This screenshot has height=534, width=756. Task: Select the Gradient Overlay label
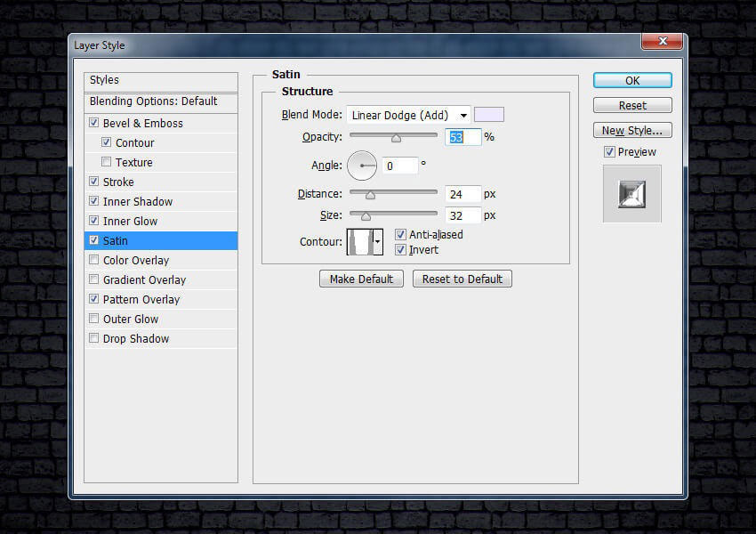pyautogui.click(x=145, y=279)
